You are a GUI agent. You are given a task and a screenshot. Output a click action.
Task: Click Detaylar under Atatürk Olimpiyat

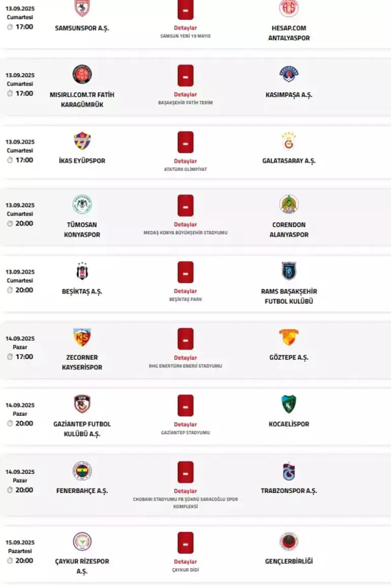[x=185, y=160]
